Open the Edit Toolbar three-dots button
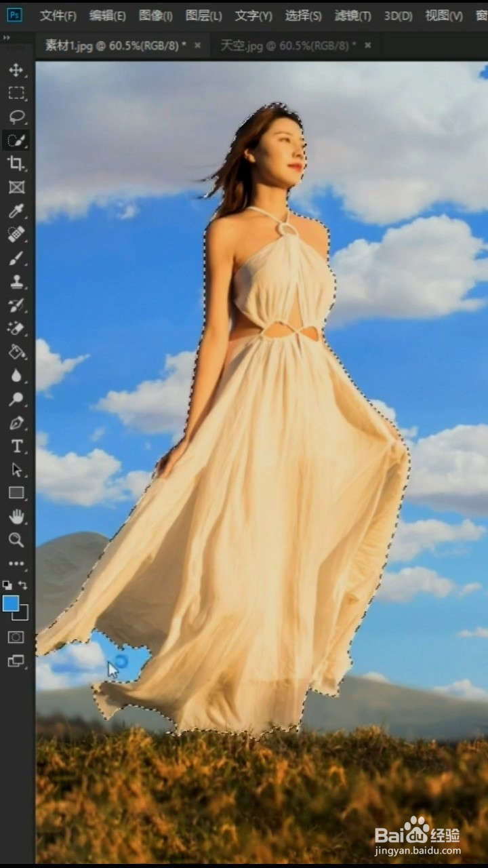Screen dimensions: 488x868 point(16,564)
